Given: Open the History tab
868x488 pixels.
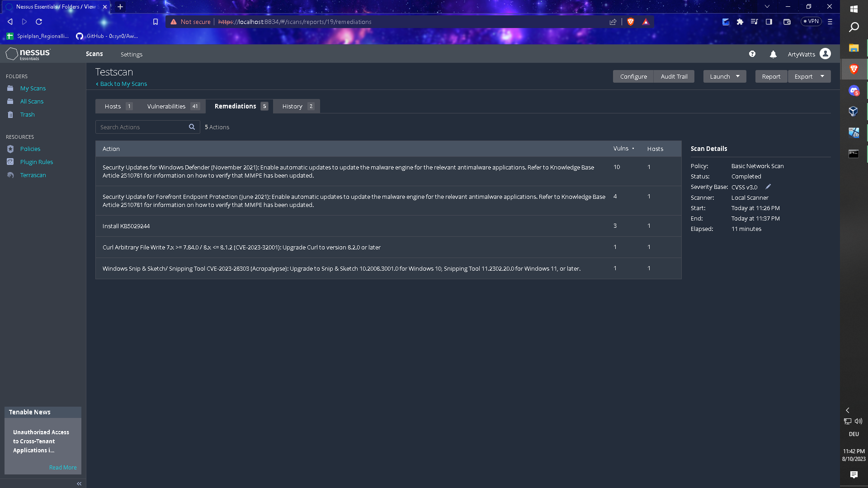Looking at the screenshot, I should (292, 106).
